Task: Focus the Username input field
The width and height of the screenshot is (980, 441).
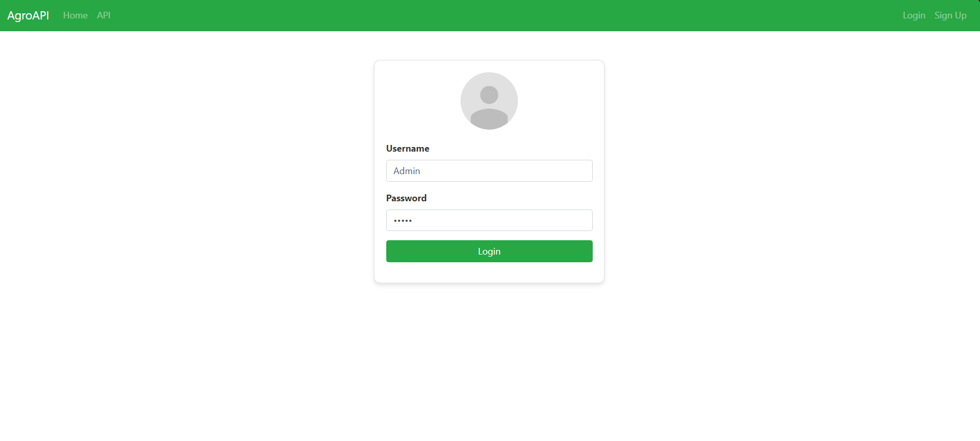Action: pyautogui.click(x=489, y=171)
